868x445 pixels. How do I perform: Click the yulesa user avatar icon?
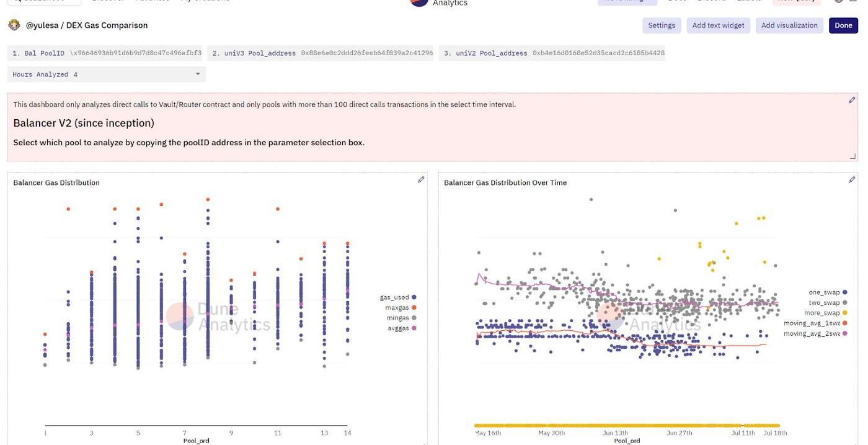click(x=14, y=25)
